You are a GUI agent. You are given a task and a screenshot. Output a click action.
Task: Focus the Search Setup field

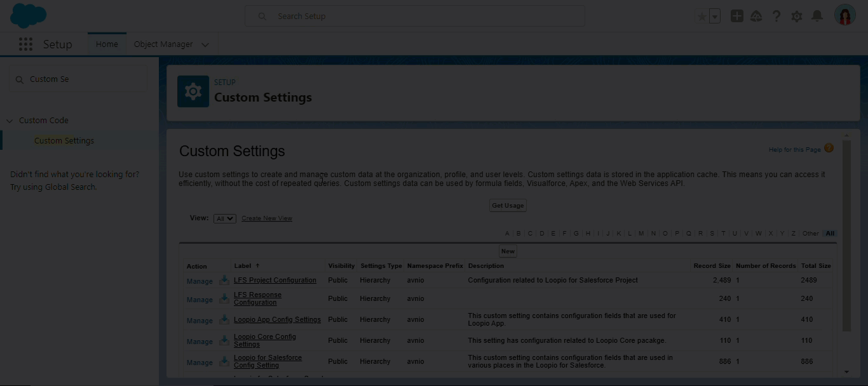click(x=415, y=17)
